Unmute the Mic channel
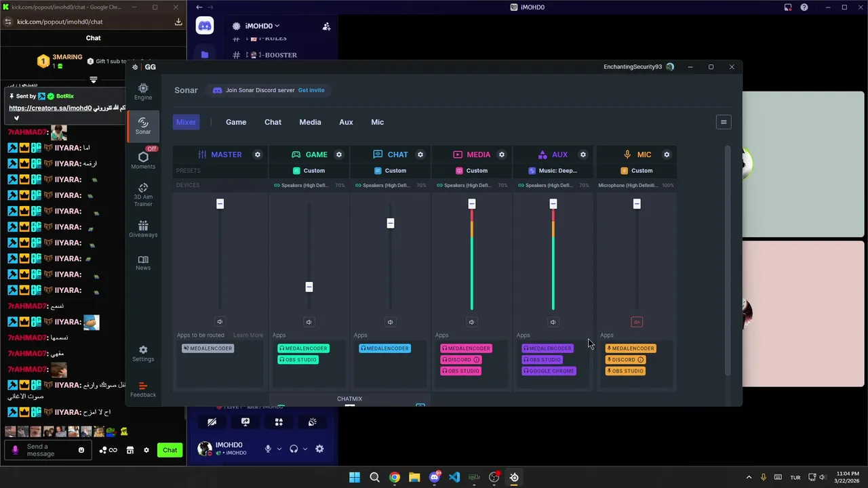The height and width of the screenshot is (488, 868). click(x=637, y=322)
